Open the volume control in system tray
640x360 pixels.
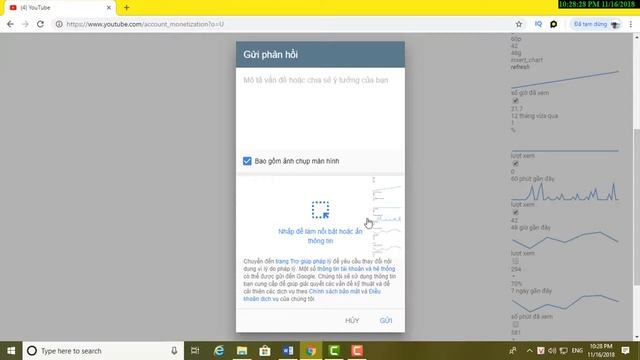click(x=552, y=351)
